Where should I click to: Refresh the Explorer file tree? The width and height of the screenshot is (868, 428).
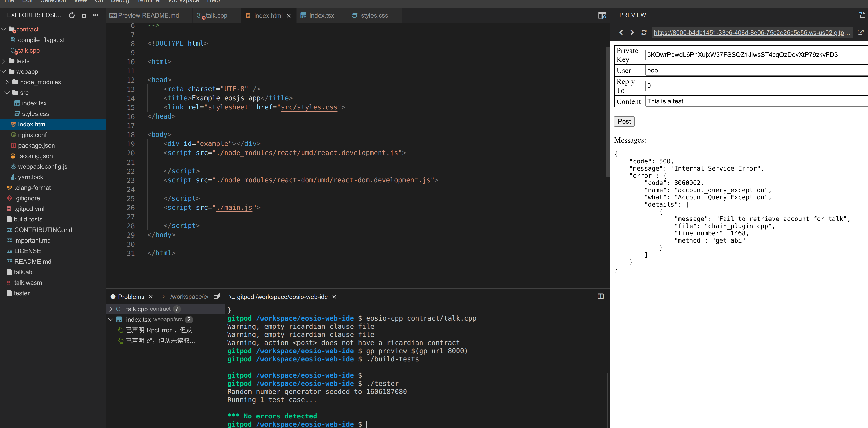[x=72, y=15]
